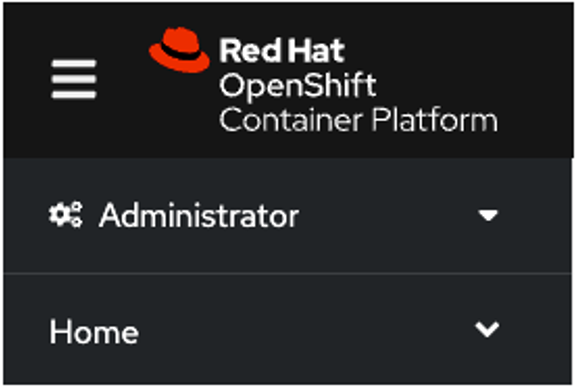Screen dimensions: 577x387
Task: Click the downward chevron on the Home row
Action: coord(487,329)
